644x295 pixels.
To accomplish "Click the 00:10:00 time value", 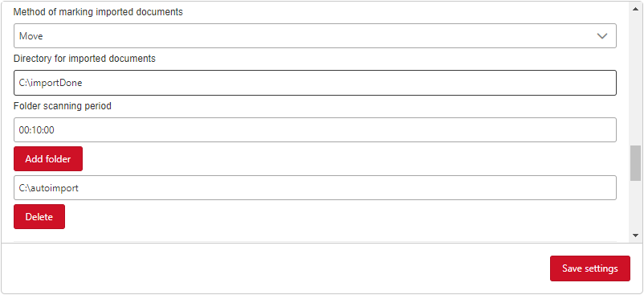I will click(37, 130).
